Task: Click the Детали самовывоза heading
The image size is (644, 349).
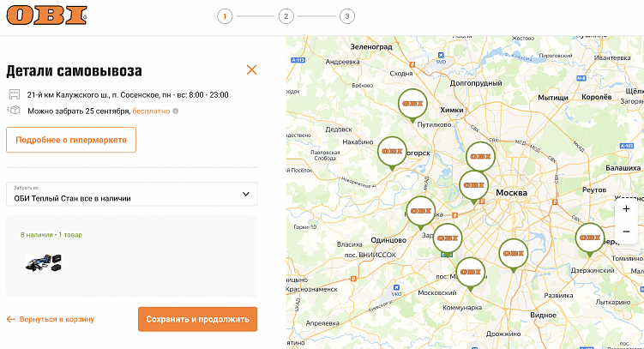Action: (74, 71)
